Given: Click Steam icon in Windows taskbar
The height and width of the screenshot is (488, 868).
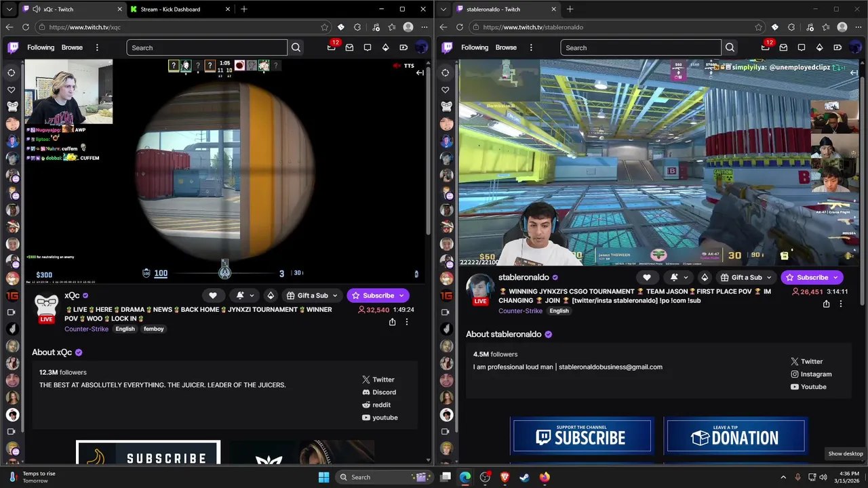Looking at the screenshot, I should click(x=524, y=477).
